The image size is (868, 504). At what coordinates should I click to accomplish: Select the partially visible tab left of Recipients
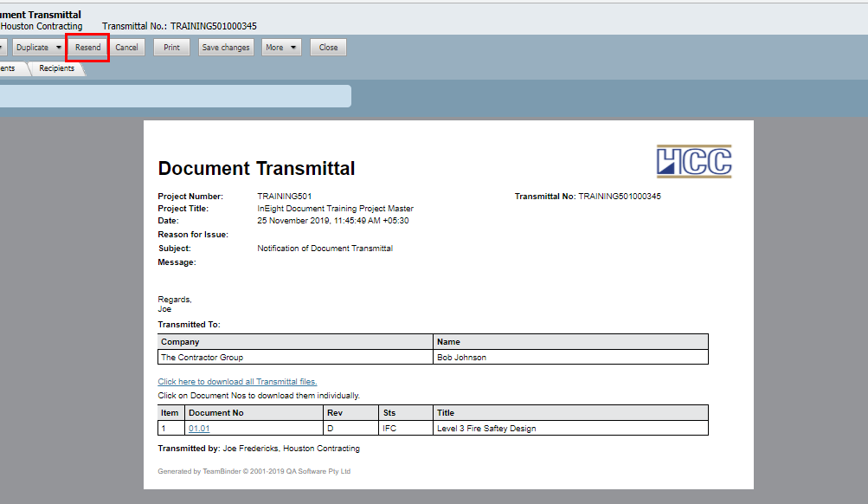tap(9, 69)
